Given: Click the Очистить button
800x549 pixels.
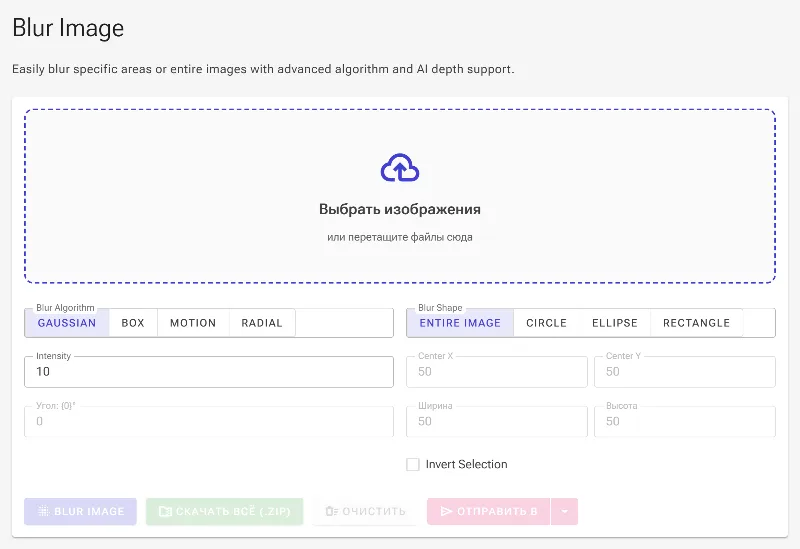Looking at the screenshot, I should point(365,511).
